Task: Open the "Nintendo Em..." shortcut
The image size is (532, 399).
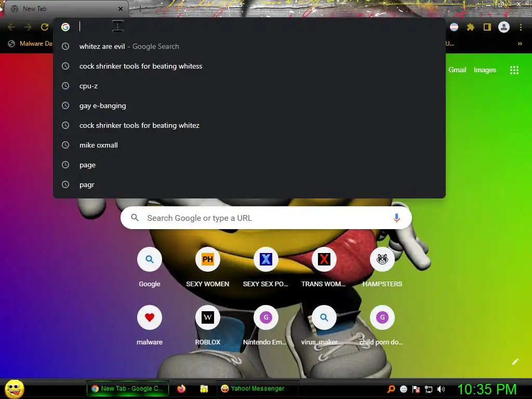Action: (266, 326)
